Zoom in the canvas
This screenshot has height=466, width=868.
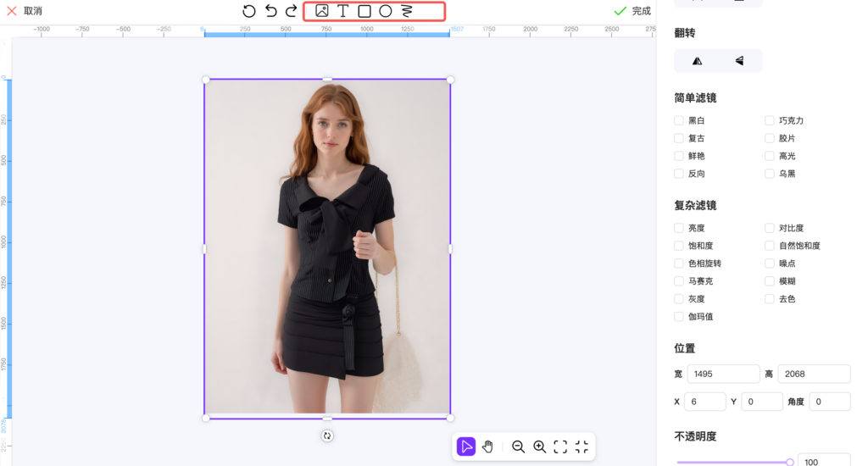(x=540, y=447)
